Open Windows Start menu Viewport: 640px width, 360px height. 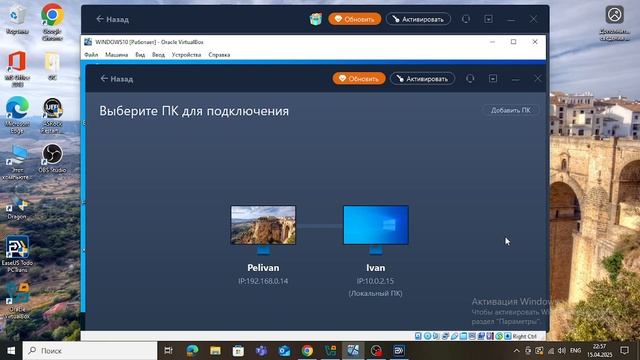pyautogui.click(x=11, y=351)
